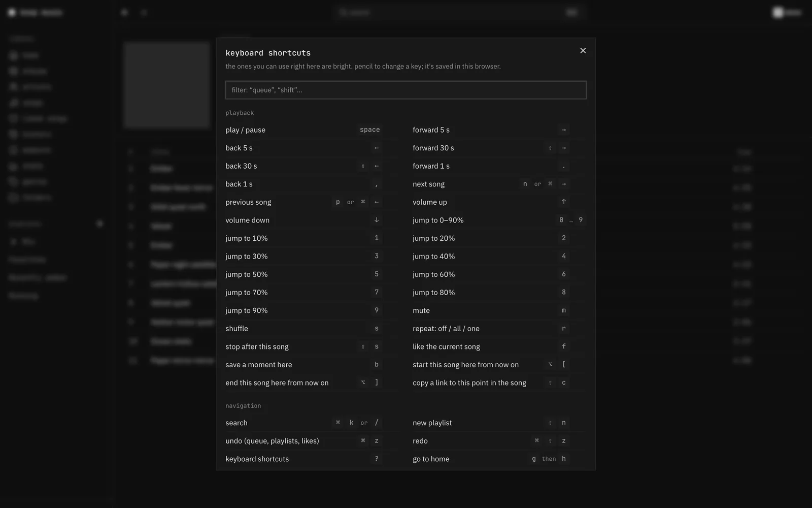Click the ']' key for end song here
Image resolution: width=812 pixels, height=508 pixels.
[x=377, y=383]
